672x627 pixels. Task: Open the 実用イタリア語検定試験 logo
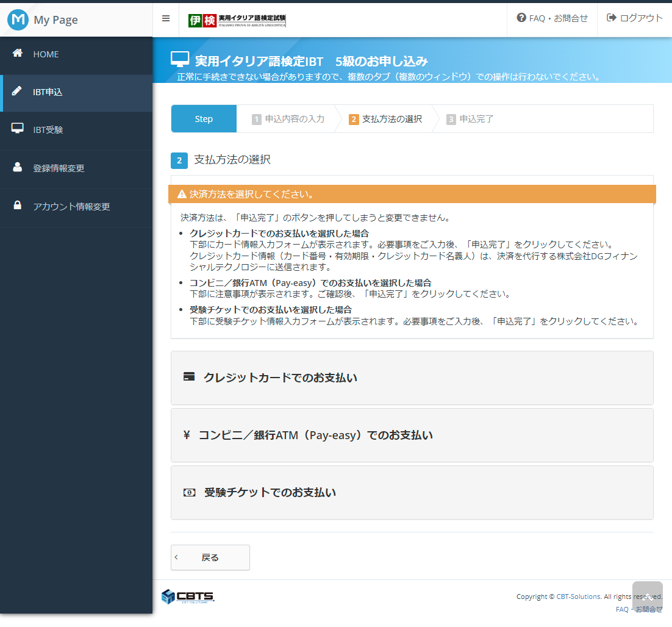[x=237, y=20]
